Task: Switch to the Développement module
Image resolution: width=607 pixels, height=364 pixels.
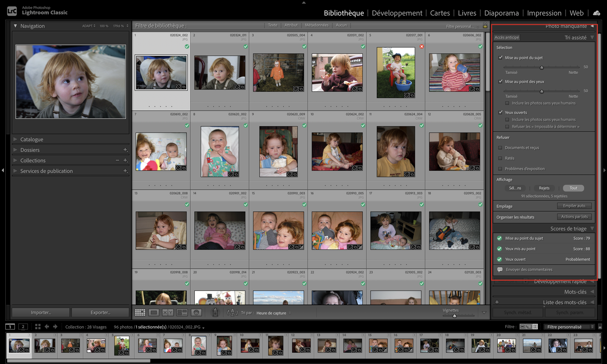Action: tap(397, 13)
